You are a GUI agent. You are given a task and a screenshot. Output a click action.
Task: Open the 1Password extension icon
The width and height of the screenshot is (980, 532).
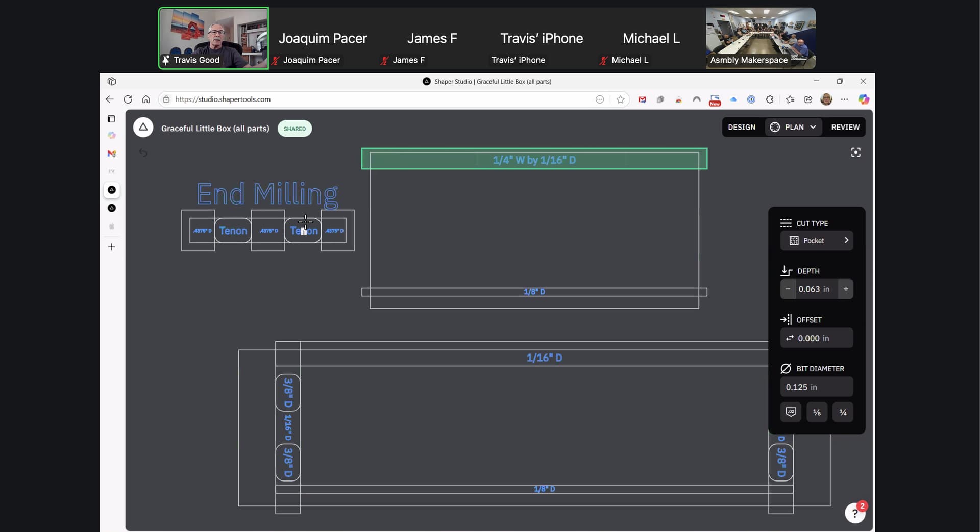coord(751,99)
